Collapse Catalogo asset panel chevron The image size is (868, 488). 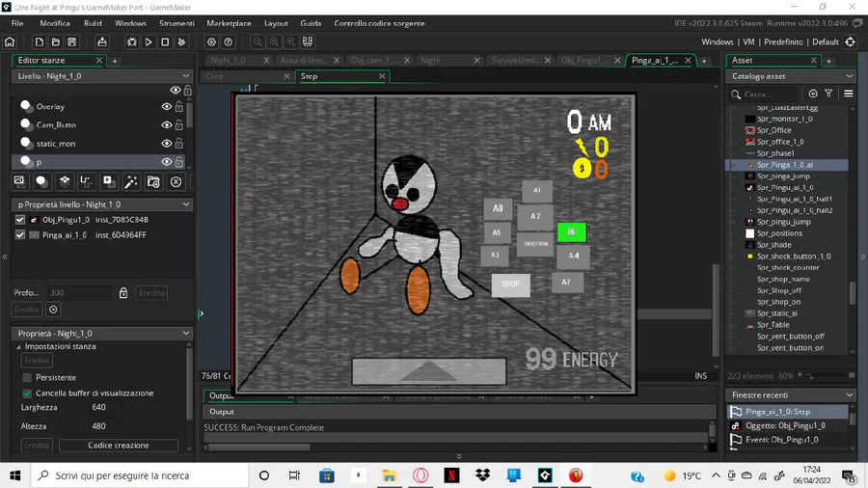pos(849,76)
